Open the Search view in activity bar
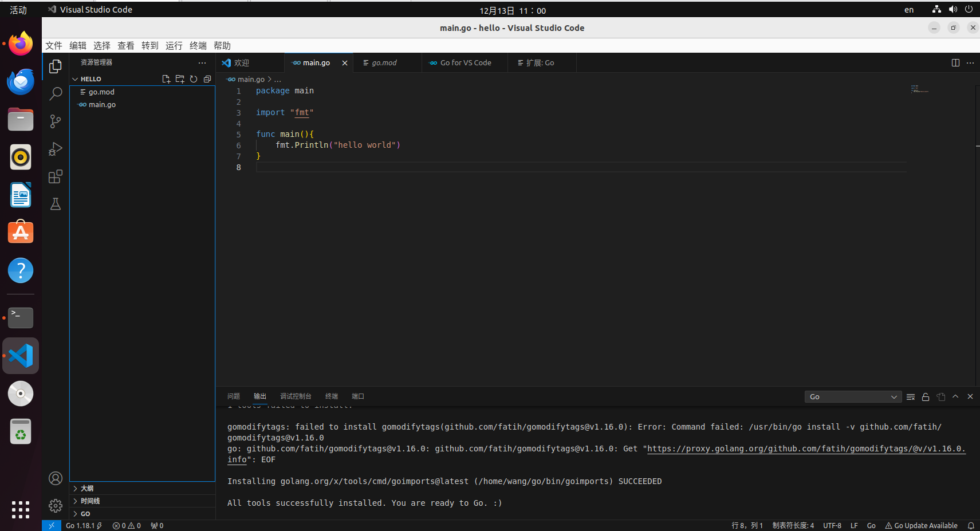 [x=56, y=93]
